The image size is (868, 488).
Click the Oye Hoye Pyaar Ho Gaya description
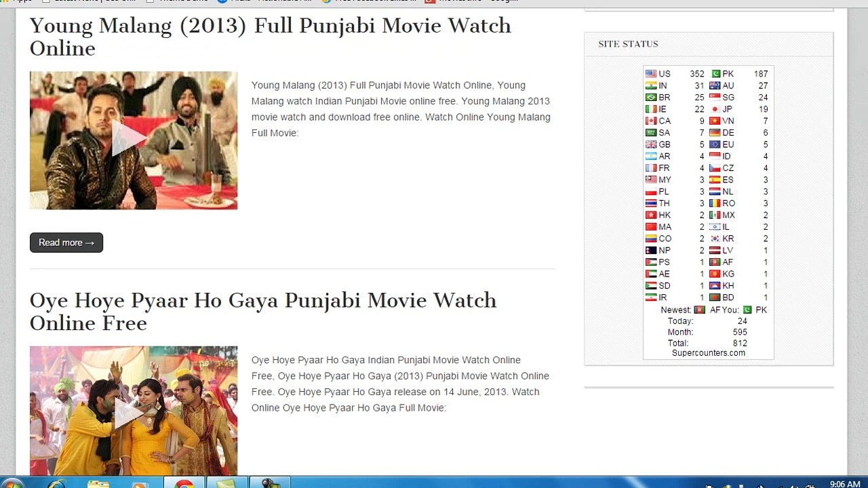pyautogui.click(x=400, y=384)
